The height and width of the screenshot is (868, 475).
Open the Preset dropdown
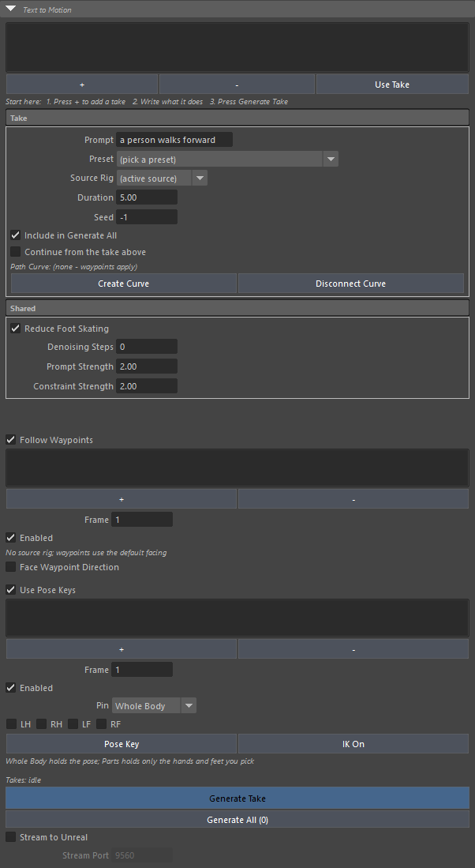click(227, 160)
